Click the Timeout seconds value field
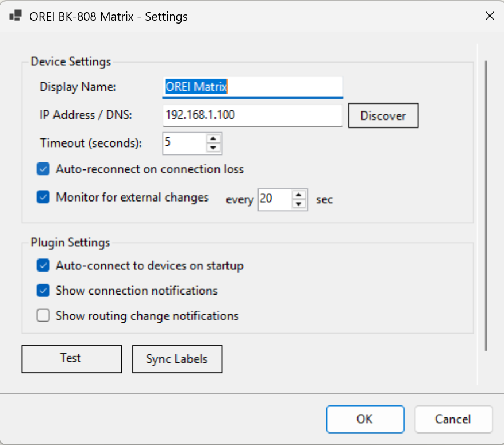 coord(184,143)
